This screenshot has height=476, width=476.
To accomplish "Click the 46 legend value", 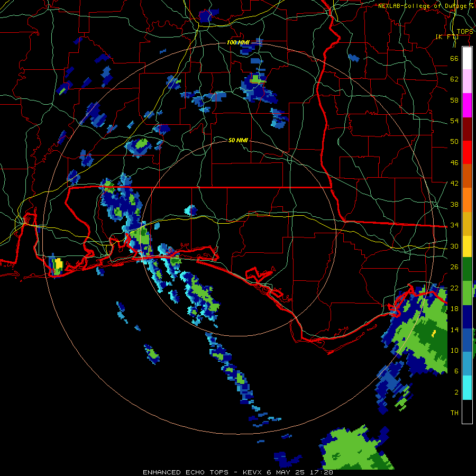I will pyautogui.click(x=454, y=163).
